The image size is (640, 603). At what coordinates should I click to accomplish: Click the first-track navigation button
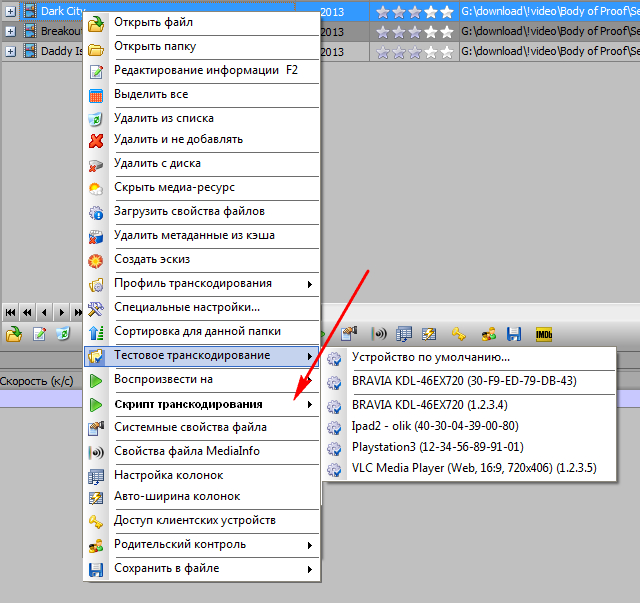pos(11,312)
